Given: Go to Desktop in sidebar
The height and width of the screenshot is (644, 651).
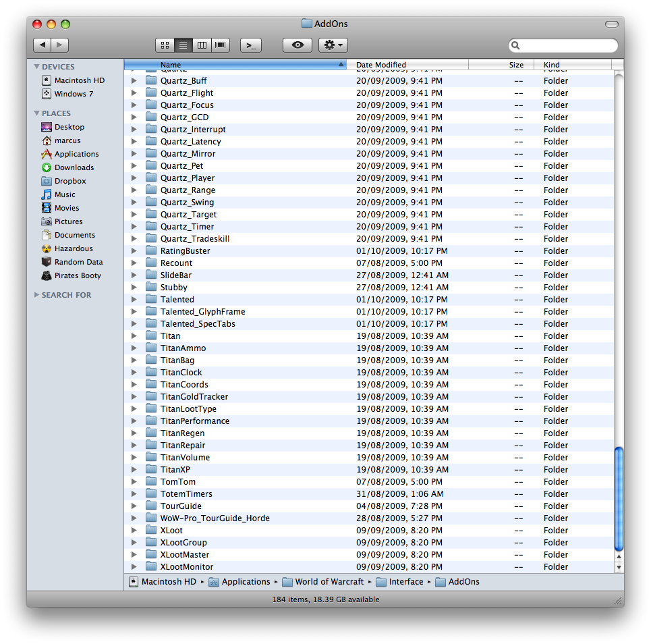Looking at the screenshot, I should tap(63, 127).
